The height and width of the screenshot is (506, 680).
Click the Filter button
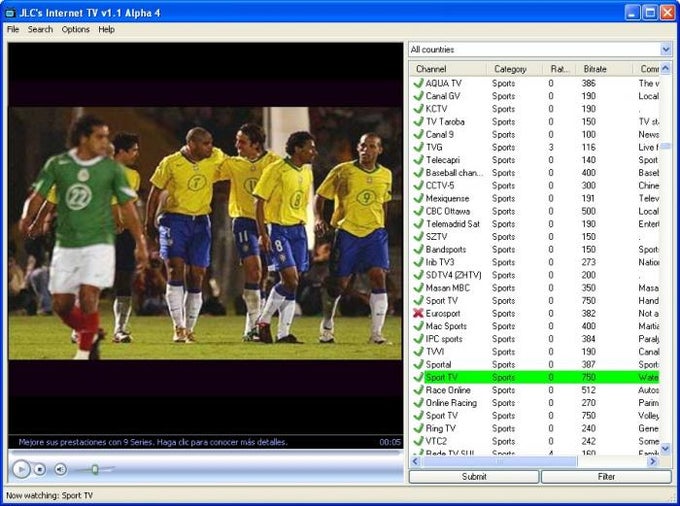coord(606,477)
